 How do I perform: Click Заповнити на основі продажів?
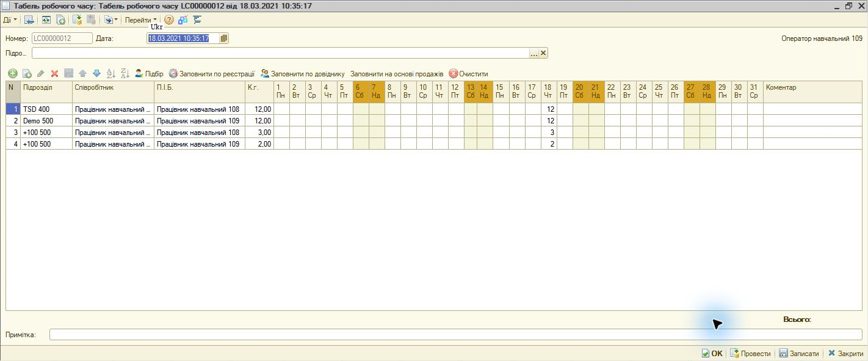coord(397,73)
